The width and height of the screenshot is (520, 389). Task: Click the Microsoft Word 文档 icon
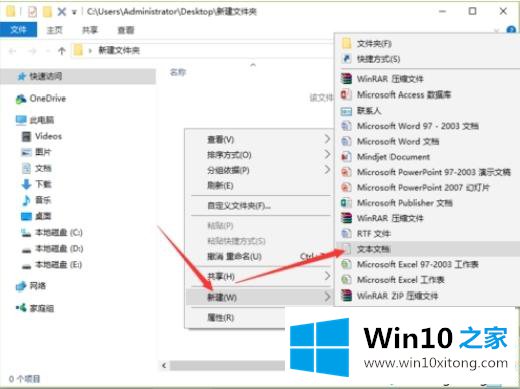(x=346, y=141)
